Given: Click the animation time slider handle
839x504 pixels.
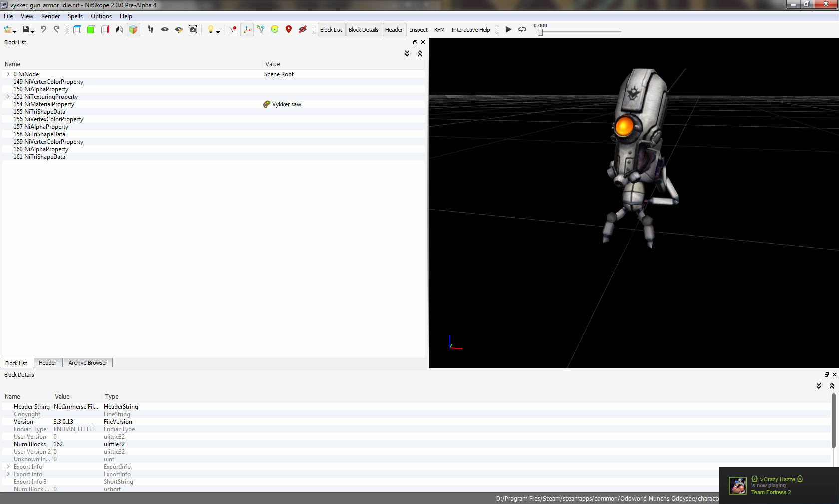Looking at the screenshot, I should pyautogui.click(x=540, y=32).
